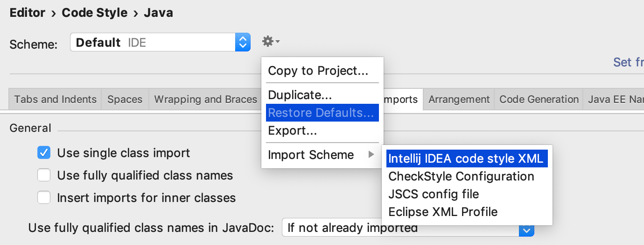Choose CheckStyle Configuration import option
644x245 pixels.
(461, 176)
